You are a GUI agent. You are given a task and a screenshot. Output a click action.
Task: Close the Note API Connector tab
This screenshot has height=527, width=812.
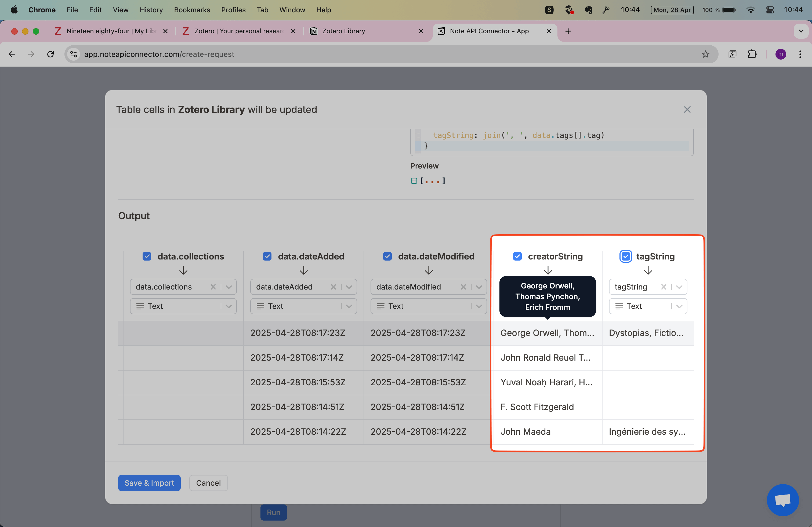549,31
